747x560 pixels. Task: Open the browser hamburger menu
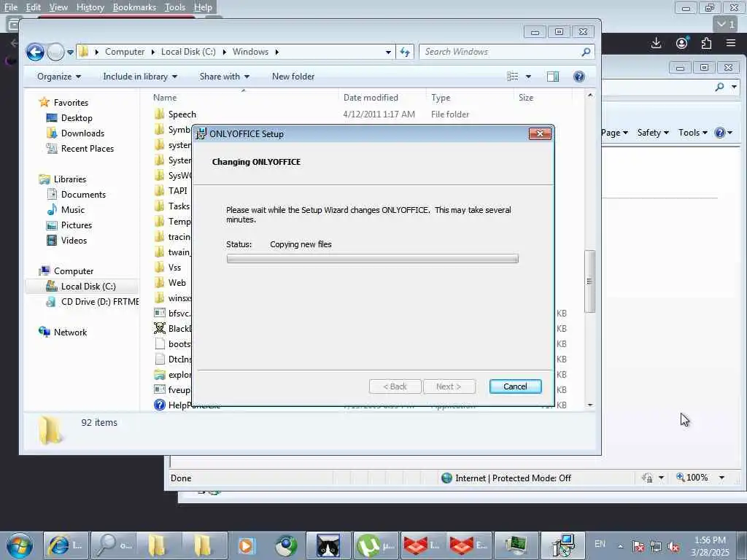click(731, 43)
